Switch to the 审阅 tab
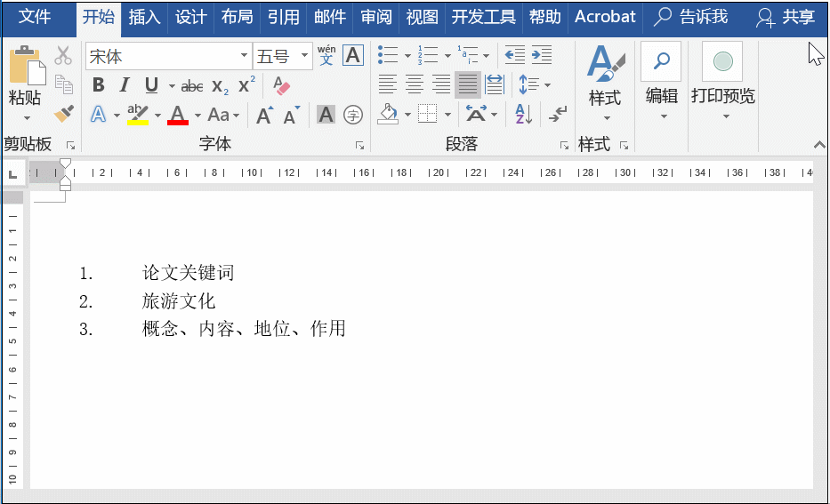The width and height of the screenshot is (830, 504). [376, 17]
